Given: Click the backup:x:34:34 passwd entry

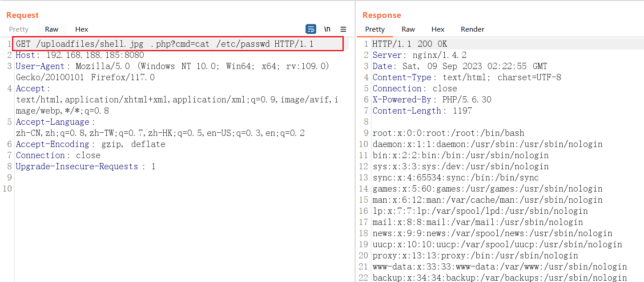Looking at the screenshot, I should pos(499,278).
